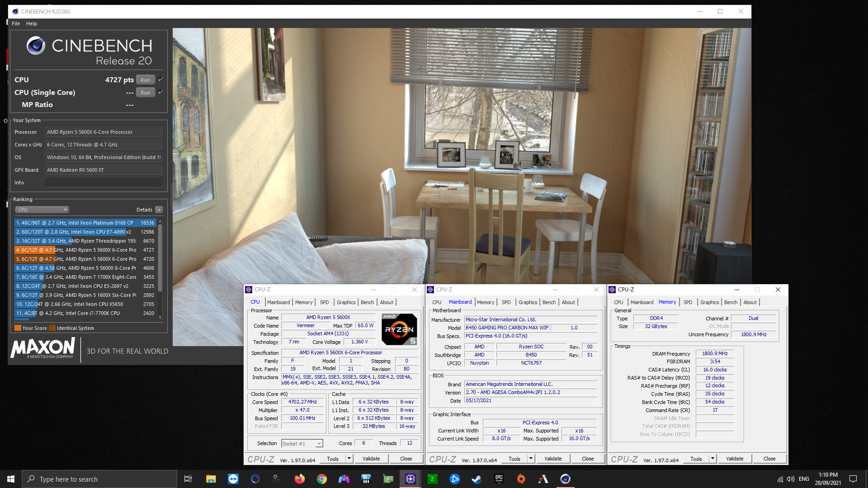Click title icon of CPU-Z CPU-tab window

point(249,290)
